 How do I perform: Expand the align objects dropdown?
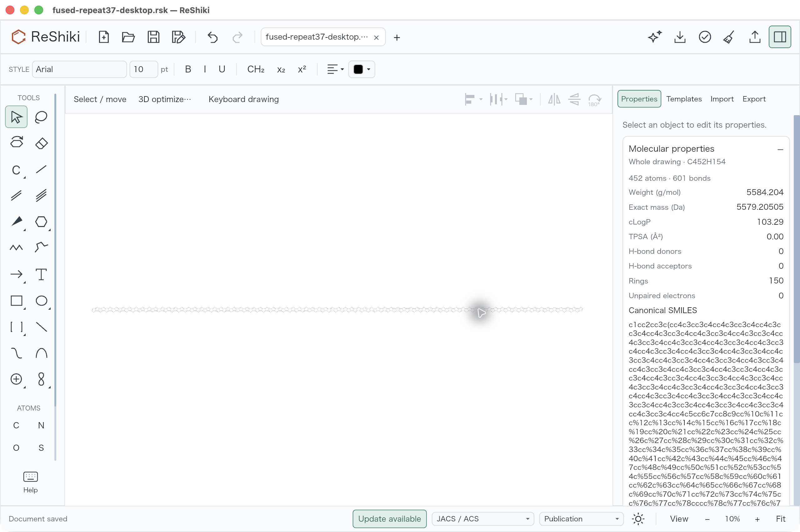point(473,99)
